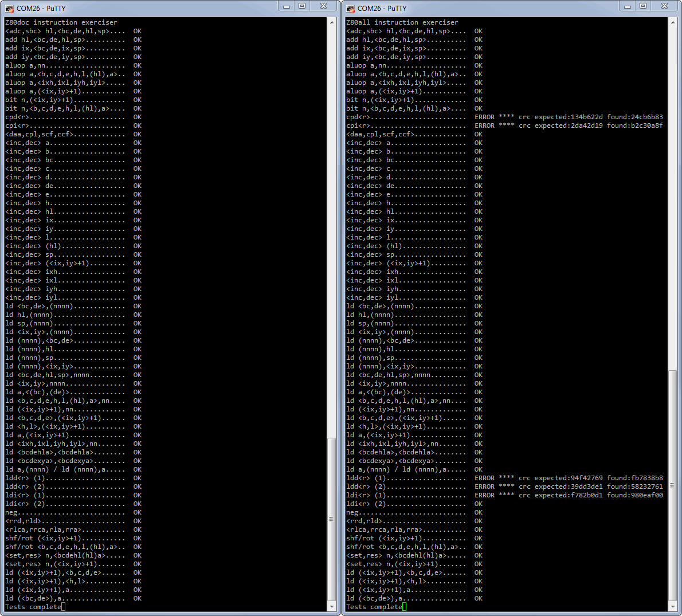Maximize the right PuTTY window
This screenshot has height=616, width=682.
(x=643, y=6)
